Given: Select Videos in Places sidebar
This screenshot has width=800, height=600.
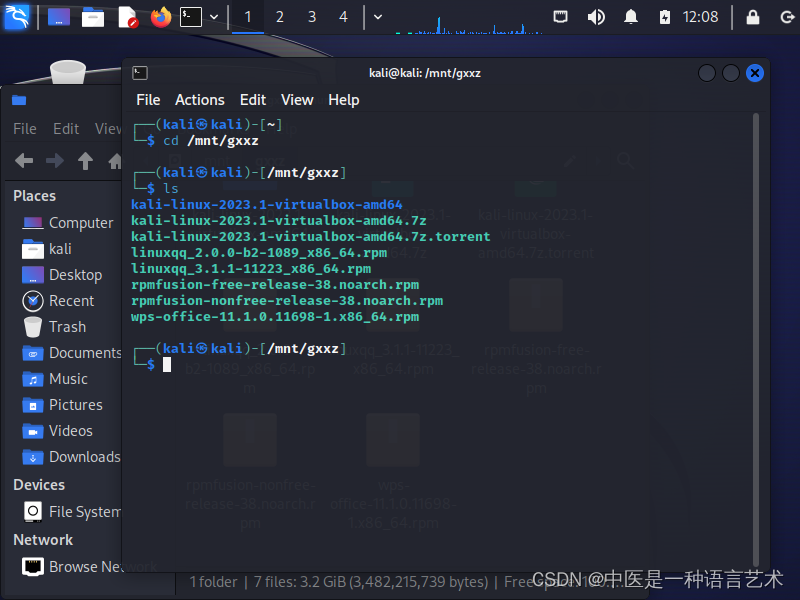Looking at the screenshot, I should [57, 431].
